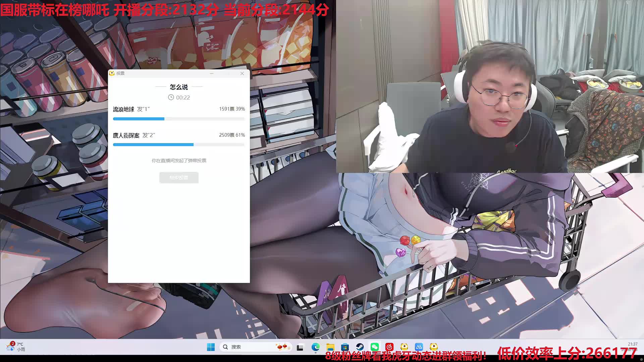Open Microsoft Store from the taskbar
This screenshot has height=362, width=644.
click(x=345, y=347)
